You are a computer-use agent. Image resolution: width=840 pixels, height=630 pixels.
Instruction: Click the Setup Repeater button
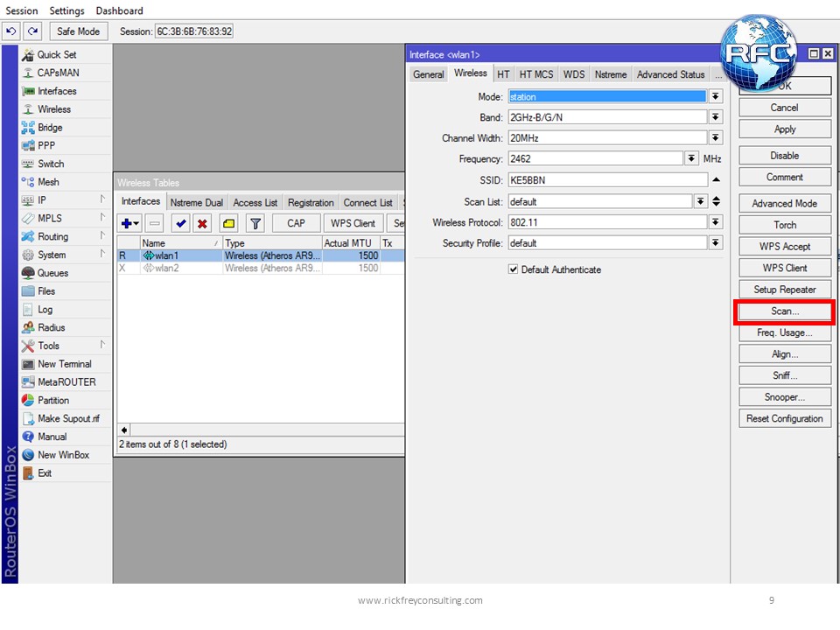[x=785, y=290]
